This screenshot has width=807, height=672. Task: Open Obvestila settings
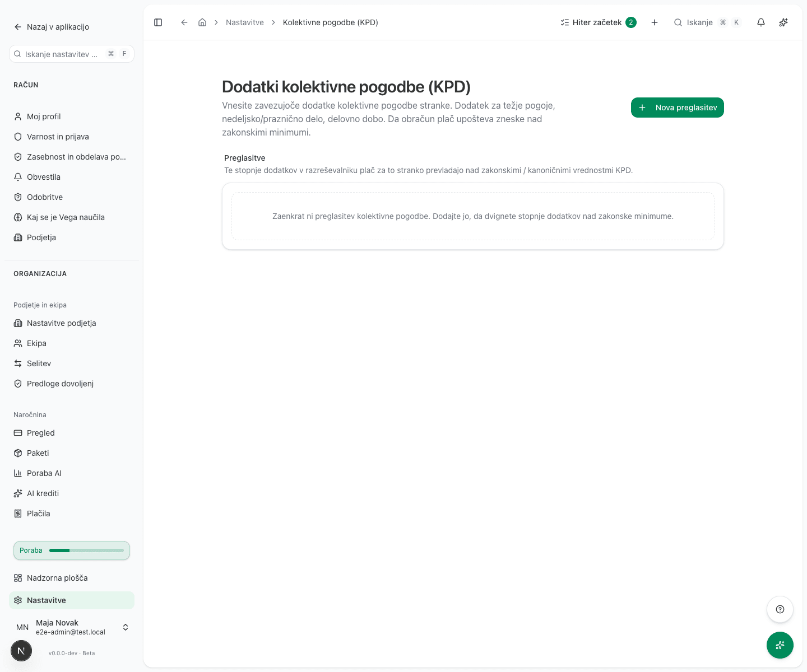[72, 177]
